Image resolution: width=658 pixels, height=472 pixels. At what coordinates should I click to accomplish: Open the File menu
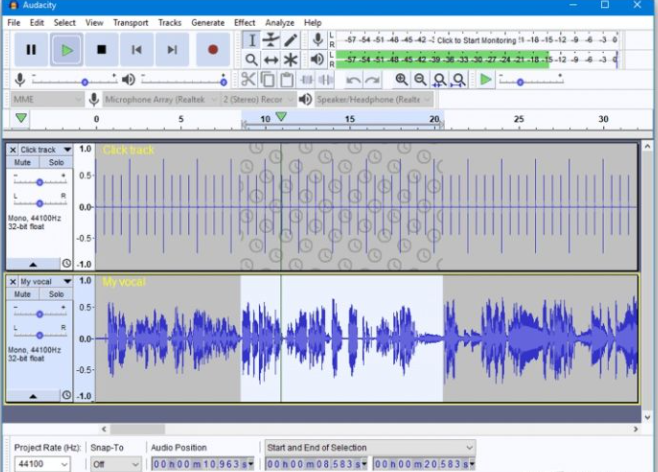pos(14,23)
